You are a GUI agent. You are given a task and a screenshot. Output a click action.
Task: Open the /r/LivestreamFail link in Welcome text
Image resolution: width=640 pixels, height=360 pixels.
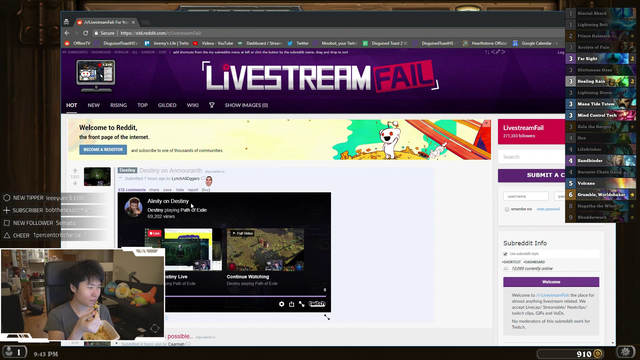(x=552, y=295)
